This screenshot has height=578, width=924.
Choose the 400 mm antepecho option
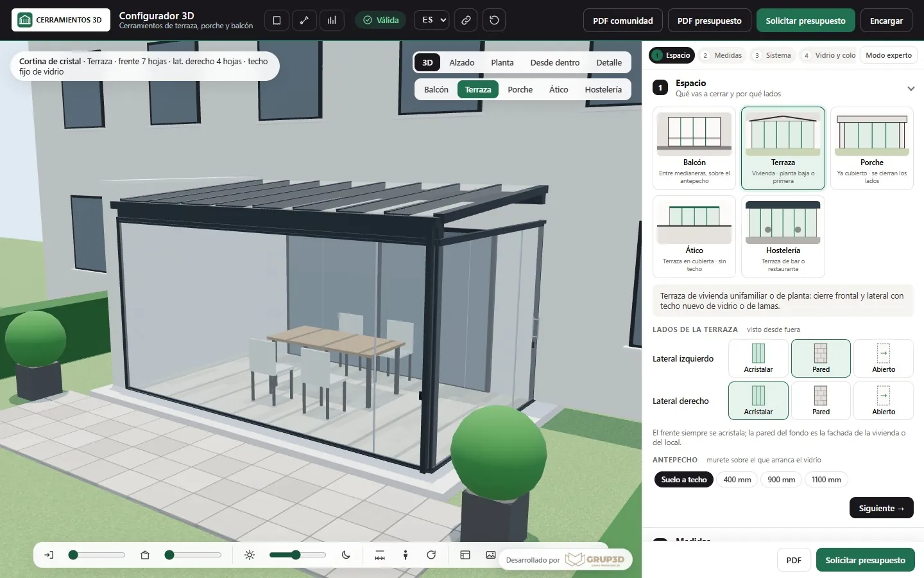tap(737, 480)
